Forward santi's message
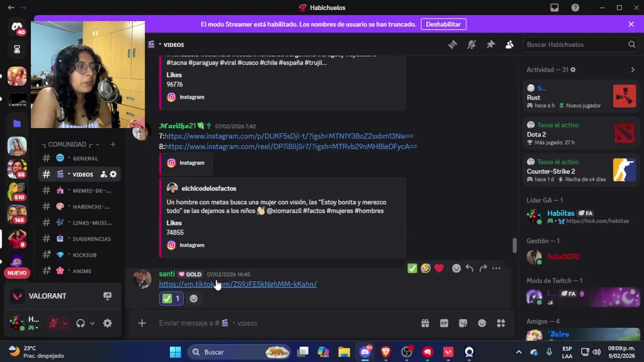The height and width of the screenshot is (362, 644). click(x=483, y=268)
